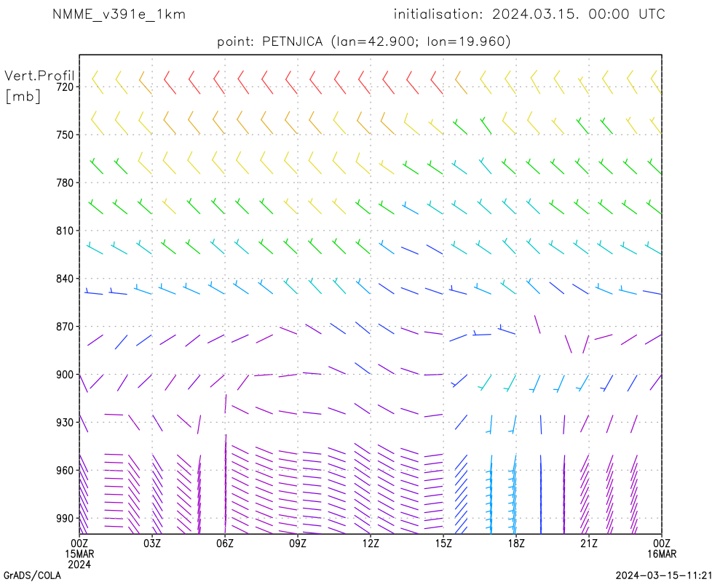This screenshot has width=728, height=582.
Task: Click the GrADS/COLA credit text
Action: click(32, 575)
